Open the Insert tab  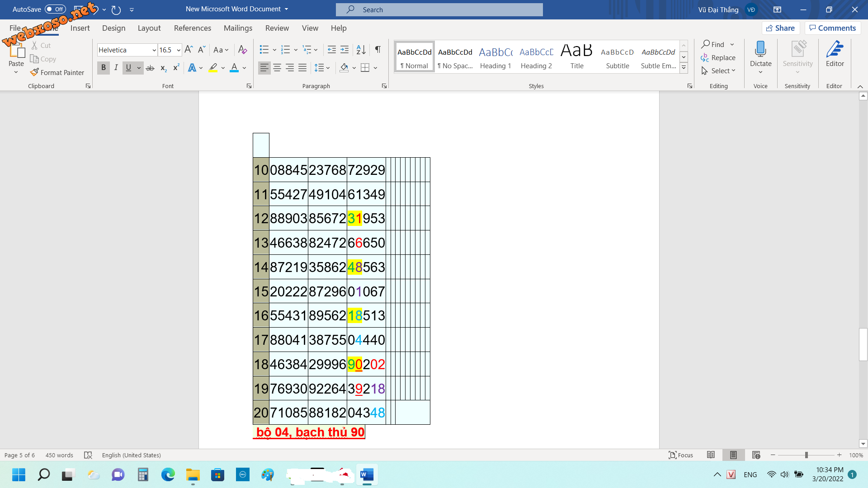point(80,28)
